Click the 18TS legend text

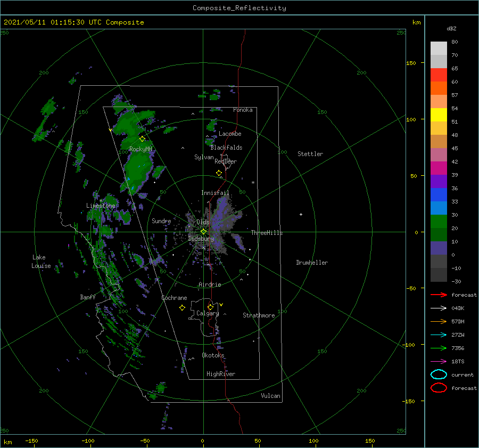(458, 362)
